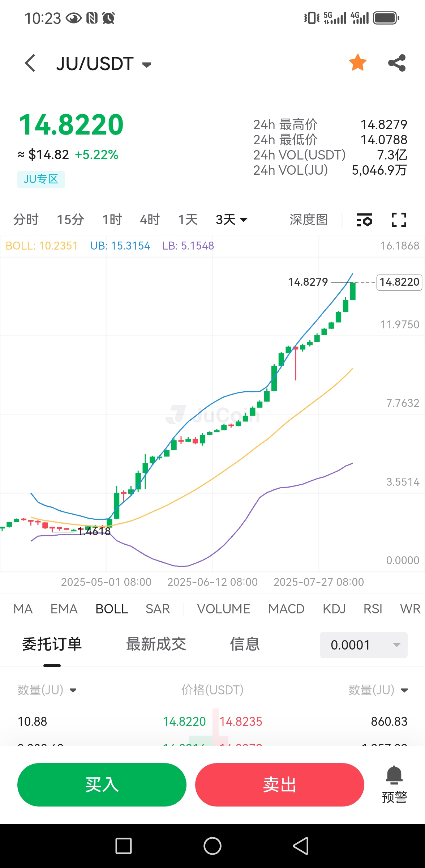The image size is (425, 868).
Task: Tap the 24h VOL(JU) value 5,046.9万
Action: (x=379, y=170)
